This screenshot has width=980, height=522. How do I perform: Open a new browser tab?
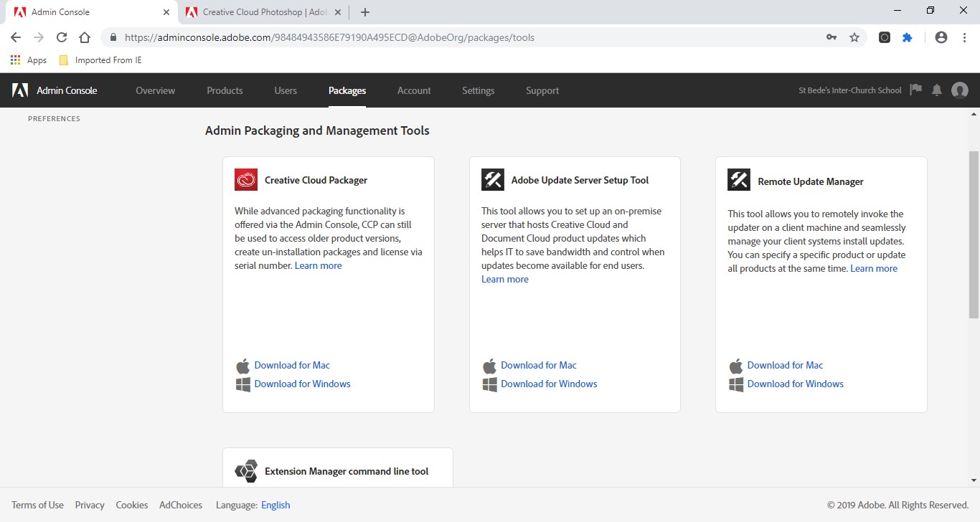[x=365, y=12]
